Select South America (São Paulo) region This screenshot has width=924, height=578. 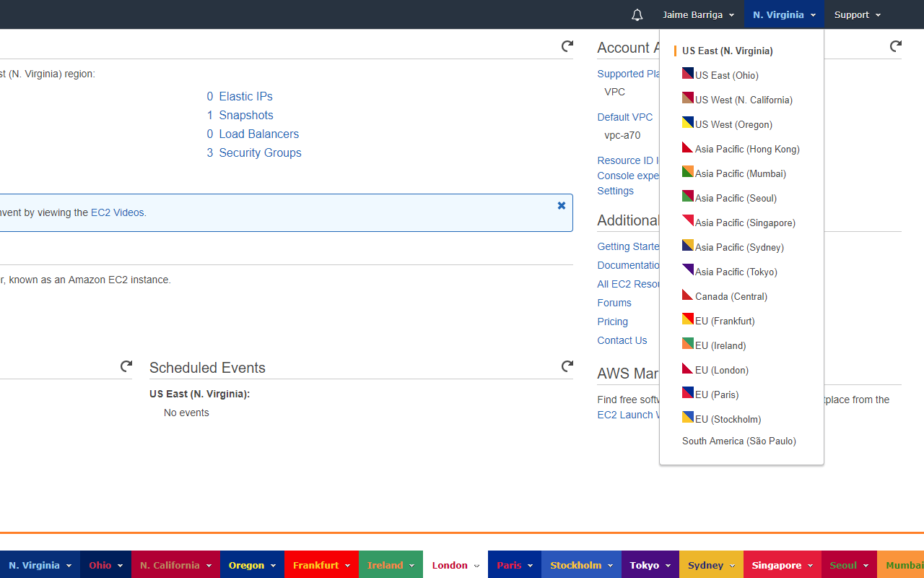point(739,441)
